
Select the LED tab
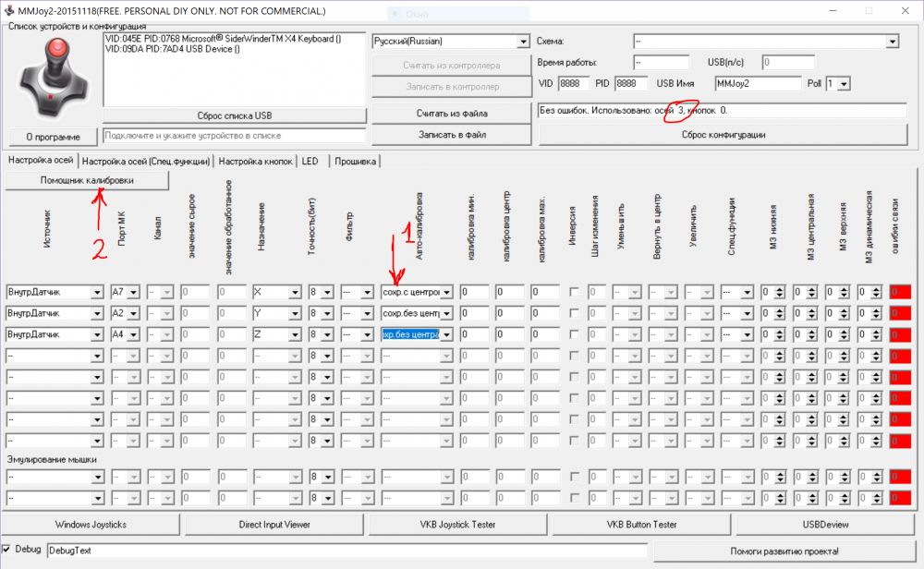310,161
